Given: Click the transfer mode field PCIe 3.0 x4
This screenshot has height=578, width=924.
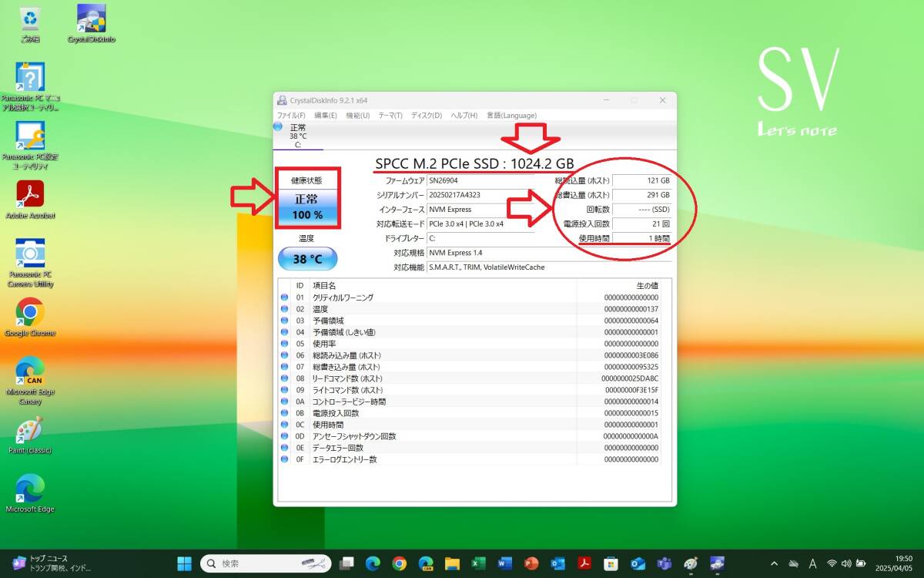Looking at the screenshot, I should (480, 223).
